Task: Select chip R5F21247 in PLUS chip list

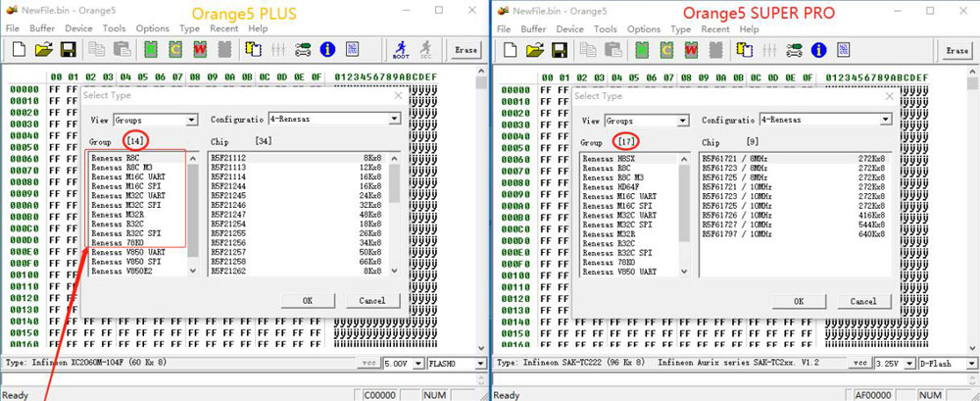Action: [x=298, y=215]
